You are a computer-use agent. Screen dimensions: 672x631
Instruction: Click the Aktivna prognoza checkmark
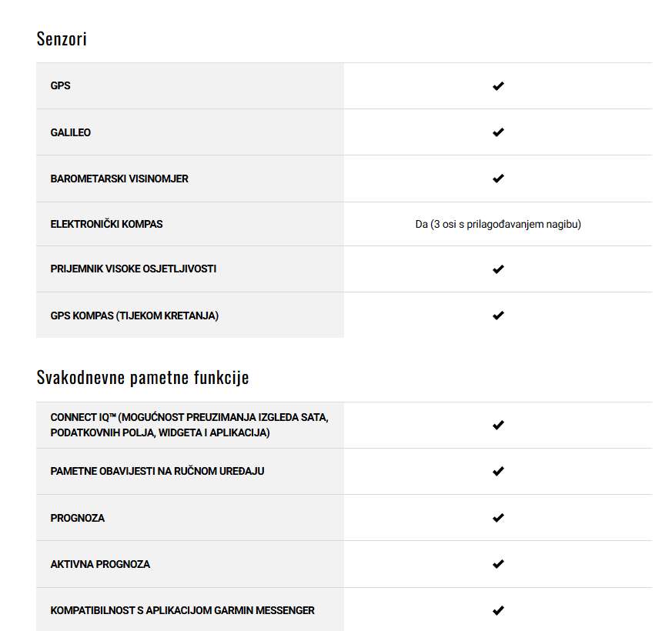[x=498, y=564]
